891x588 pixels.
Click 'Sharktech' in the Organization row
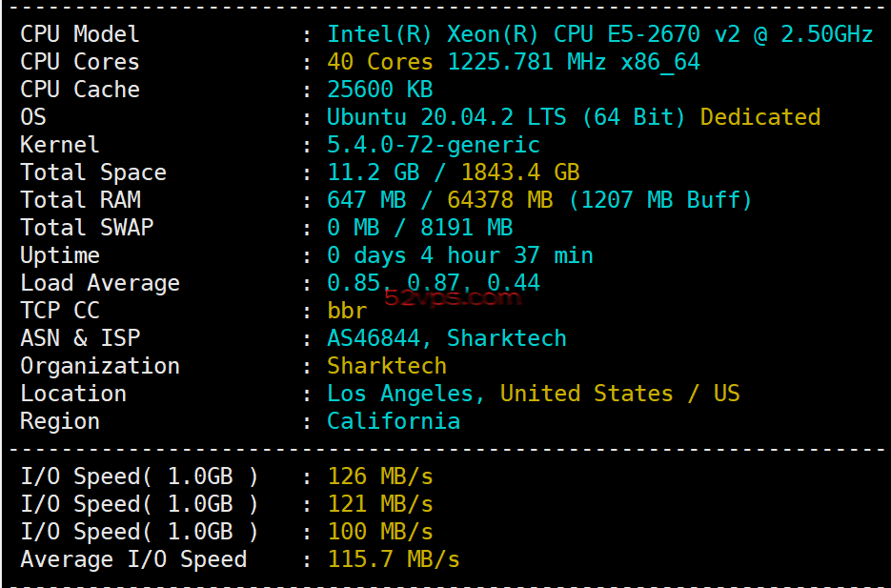click(387, 366)
